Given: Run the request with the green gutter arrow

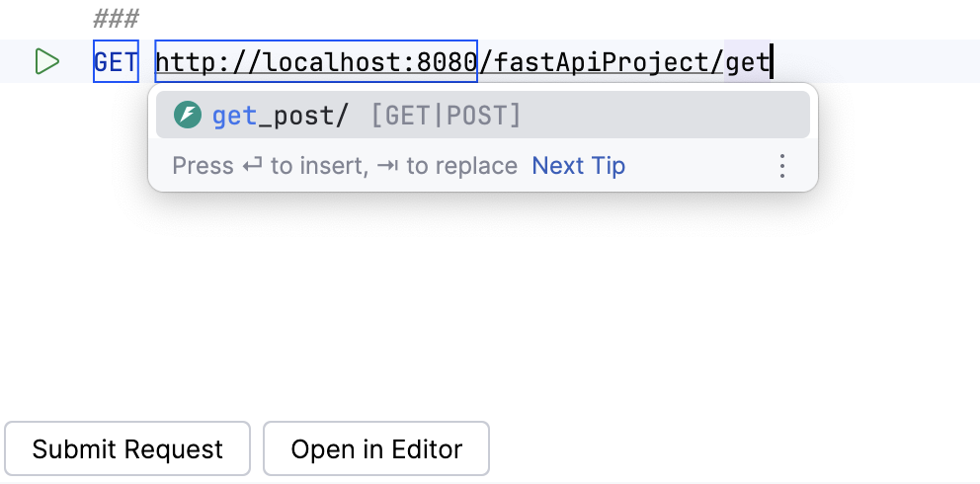Looking at the screenshot, I should [x=46, y=61].
